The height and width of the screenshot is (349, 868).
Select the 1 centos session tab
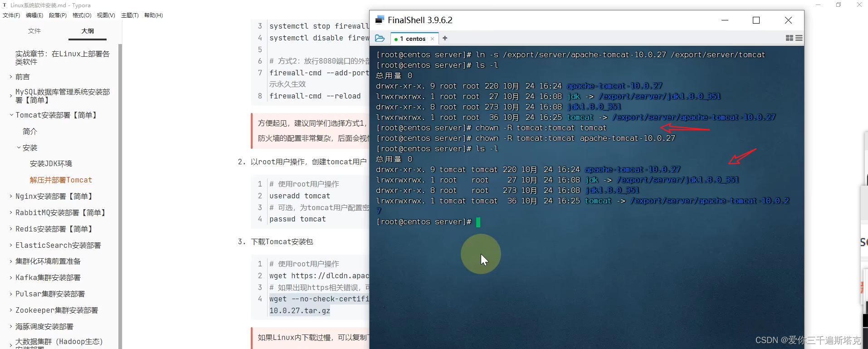pyautogui.click(x=414, y=39)
